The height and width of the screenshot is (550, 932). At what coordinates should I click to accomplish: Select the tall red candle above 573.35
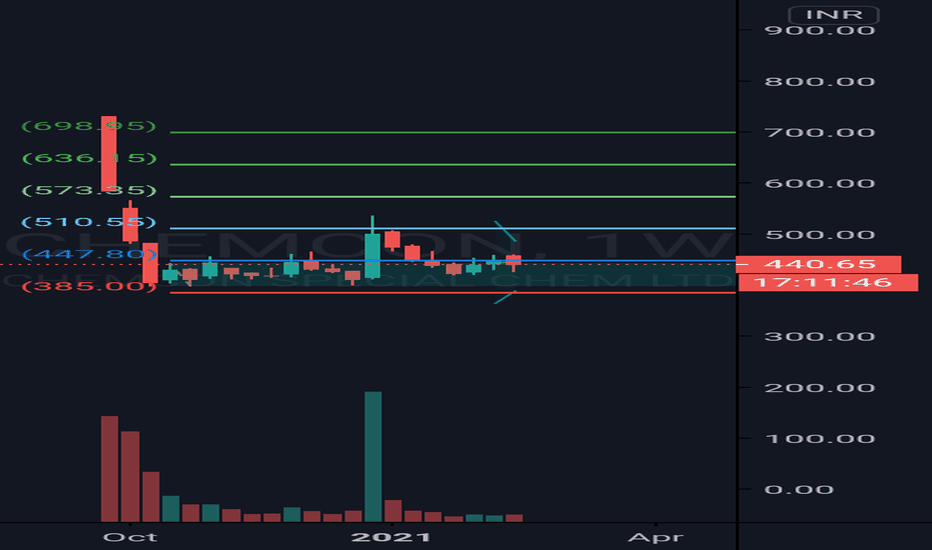point(109,153)
